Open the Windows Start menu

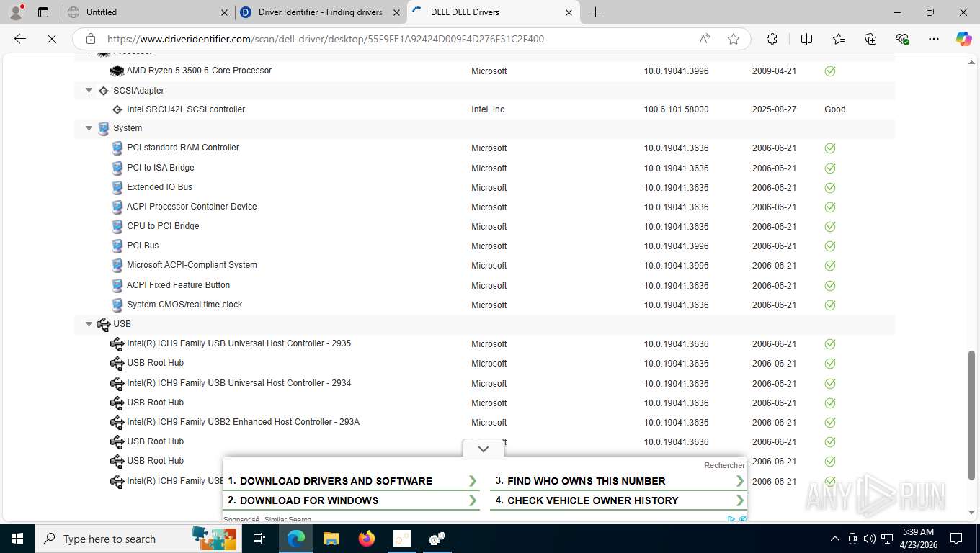click(x=17, y=539)
